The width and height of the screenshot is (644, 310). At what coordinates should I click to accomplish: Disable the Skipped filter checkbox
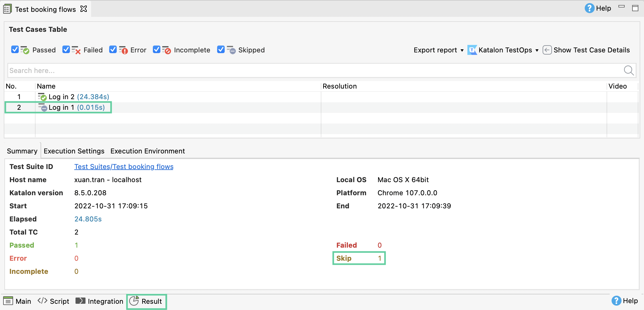coord(221,50)
